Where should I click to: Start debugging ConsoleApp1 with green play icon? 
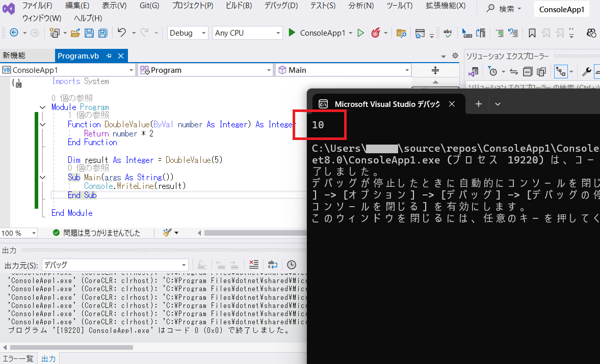click(292, 32)
